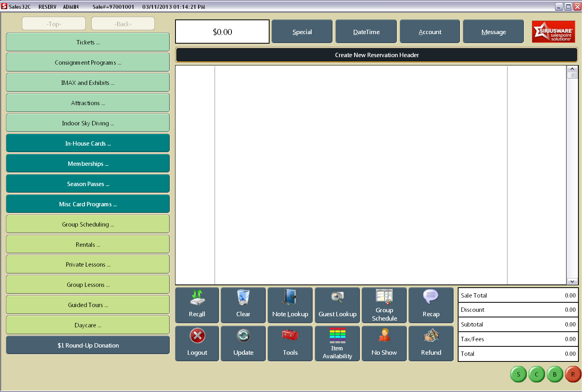Screen dimensions: 582x392
Task: Click the down arrow on the reservation scrollbar
Action: coord(572,281)
